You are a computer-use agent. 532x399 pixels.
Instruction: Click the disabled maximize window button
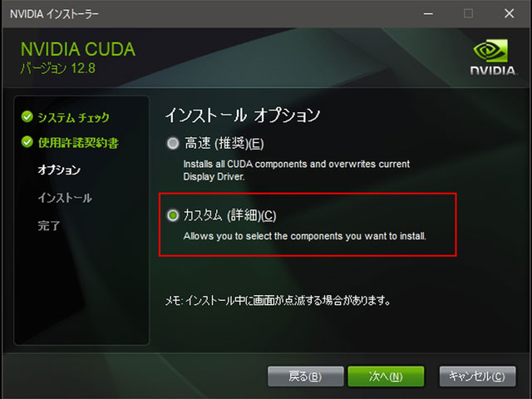coord(468,14)
